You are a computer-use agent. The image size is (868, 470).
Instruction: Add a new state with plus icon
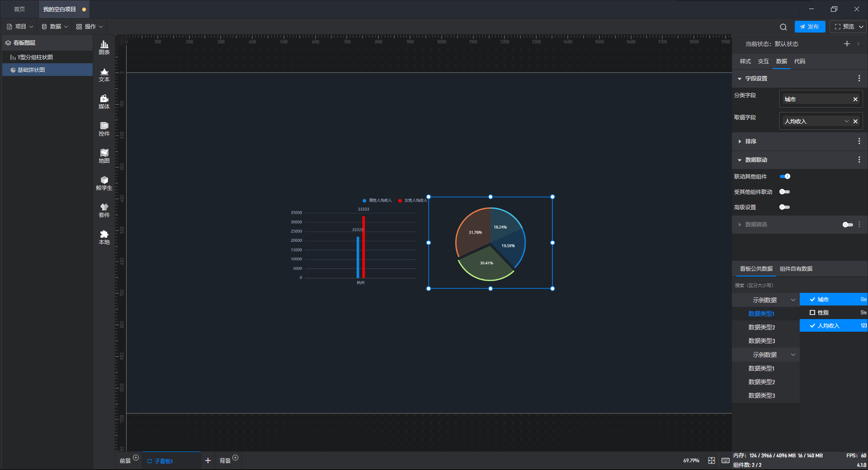click(847, 44)
